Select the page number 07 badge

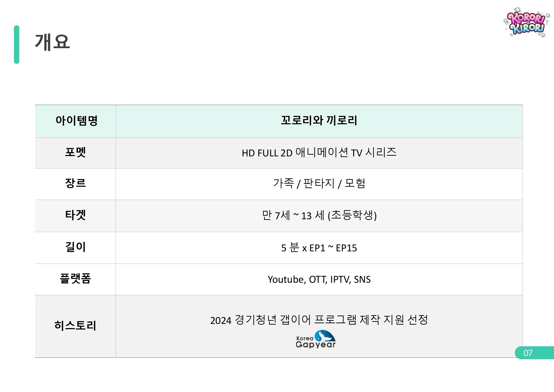534,353
